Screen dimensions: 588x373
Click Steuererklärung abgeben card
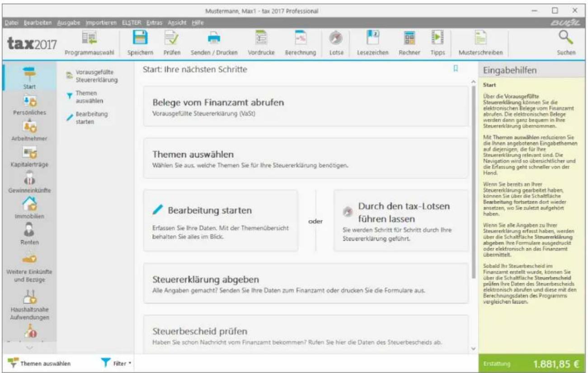(306, 283)
